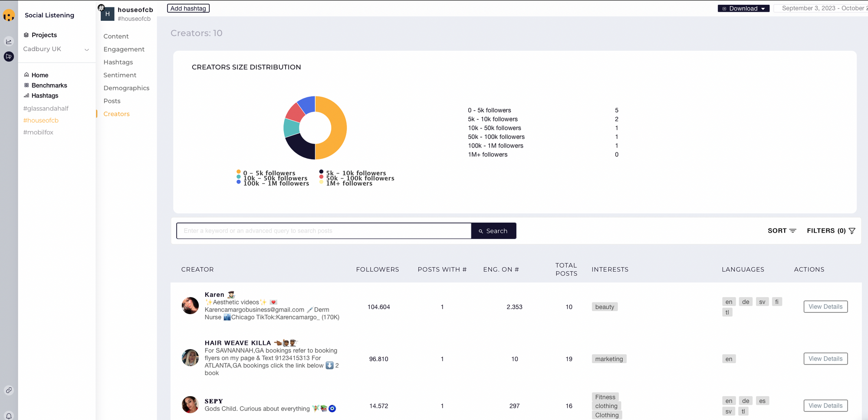Click the teal 10k-50k followers donut segment
Screen dimensions: 868x420
coord(291,128)
